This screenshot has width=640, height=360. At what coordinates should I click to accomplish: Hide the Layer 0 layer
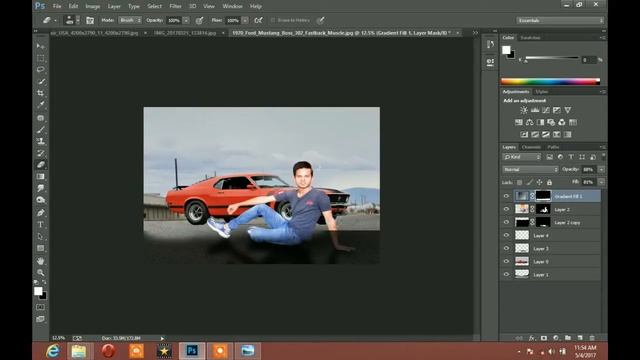(507, 262)
